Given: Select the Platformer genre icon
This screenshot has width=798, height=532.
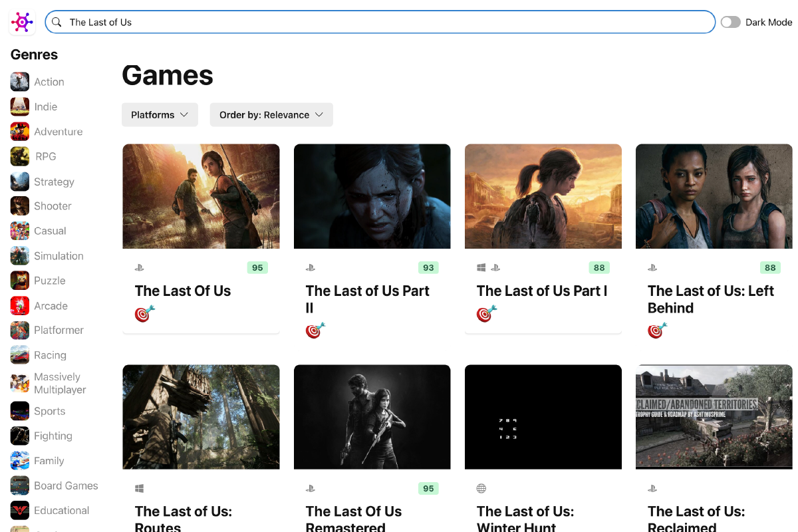Looking at the screenshot, I should (x=20, y=330).
